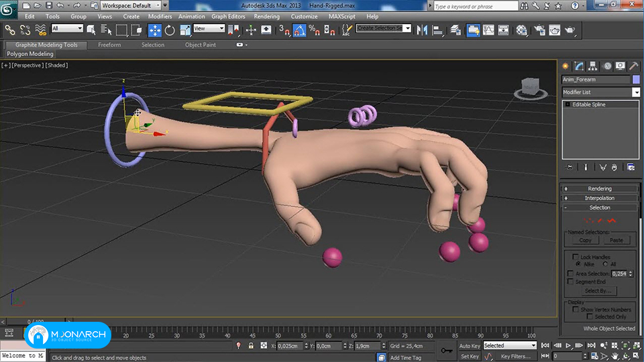
Task: Activate the Select and Move tool
Action: 155,30
